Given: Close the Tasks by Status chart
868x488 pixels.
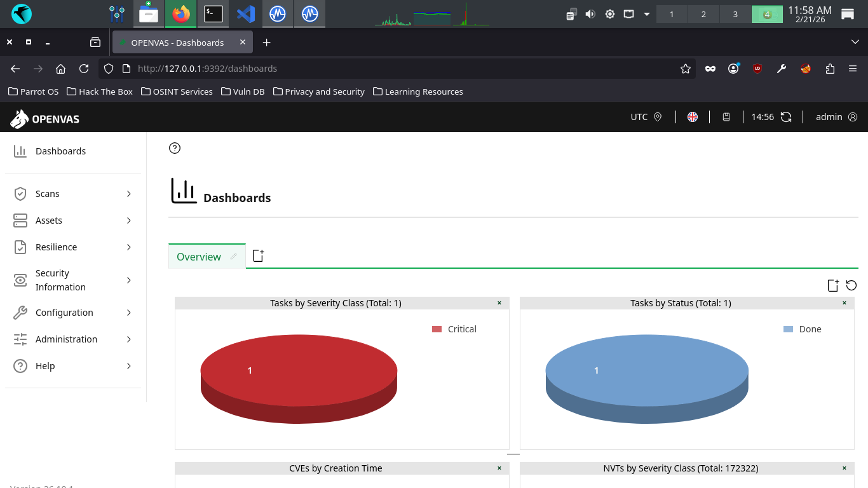Looking at the screenshot, I should 844,303.
